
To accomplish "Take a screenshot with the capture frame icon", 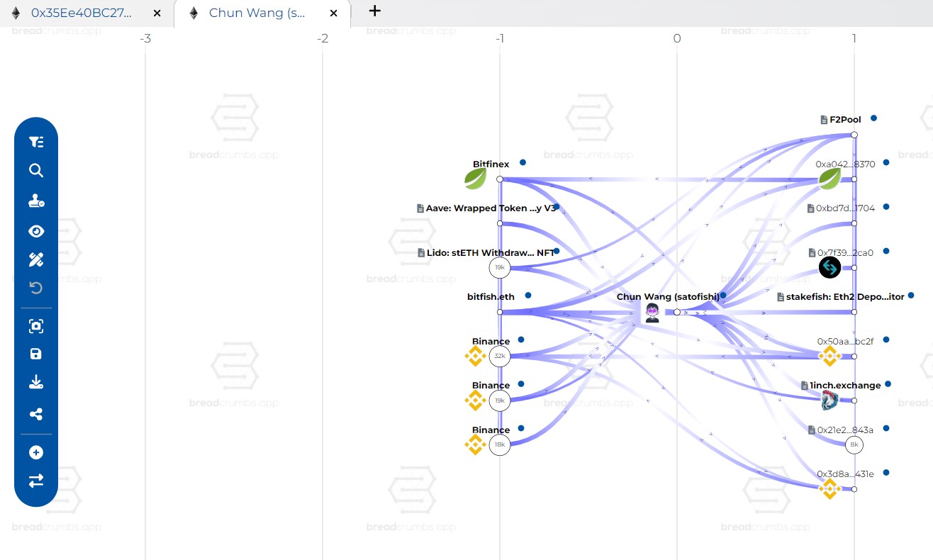I will tap(36, 326).
